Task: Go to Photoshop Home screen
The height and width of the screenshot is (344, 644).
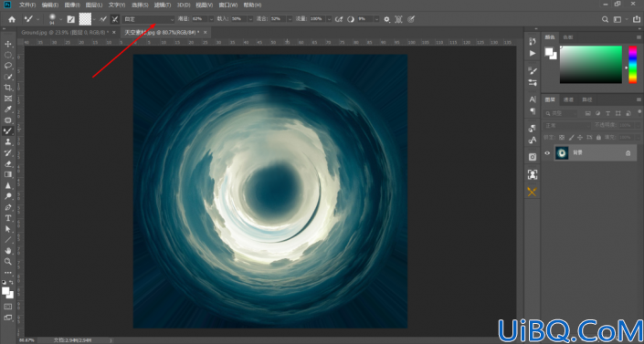Action: 12,19
